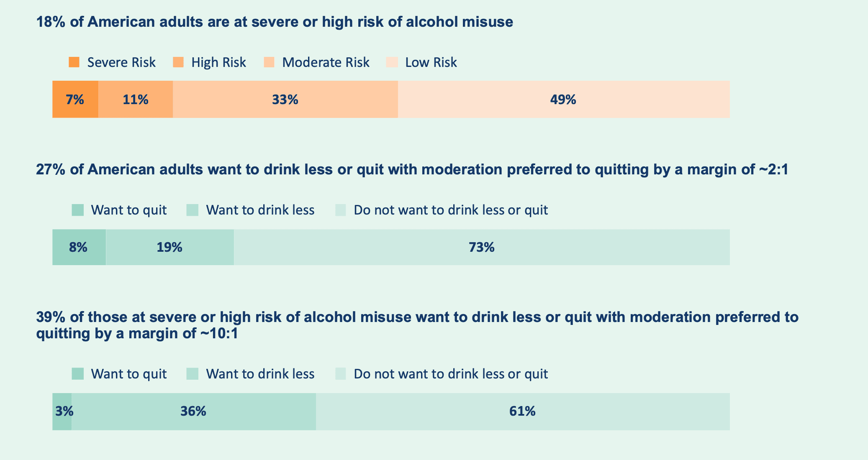Select the 8% Want to quit bar segment

[79, 247]
